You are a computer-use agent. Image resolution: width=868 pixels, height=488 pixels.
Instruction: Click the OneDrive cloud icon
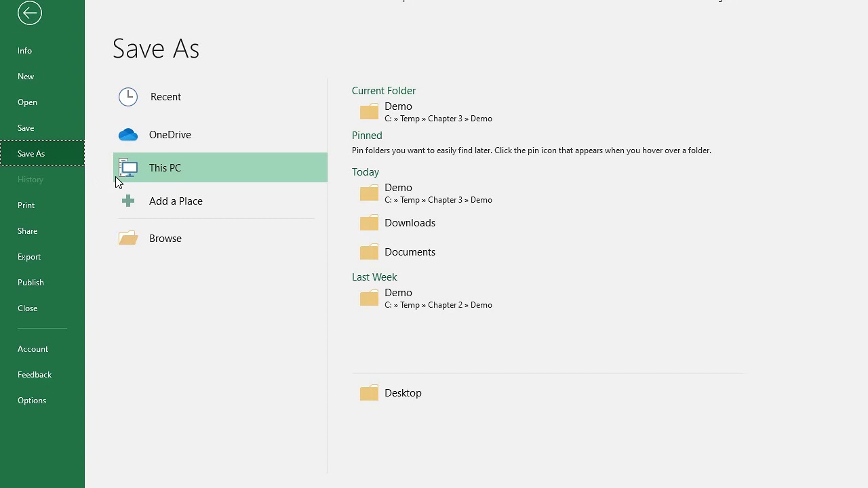(128, 135)
